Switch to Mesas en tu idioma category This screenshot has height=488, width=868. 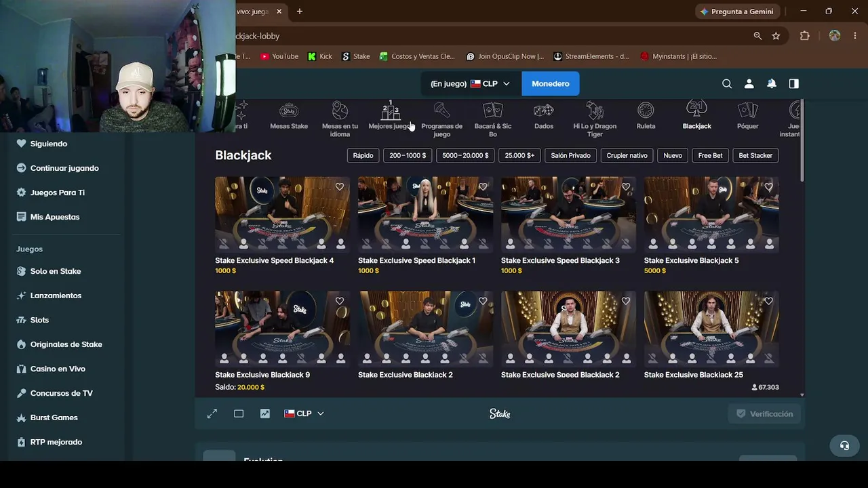[x=340, y=121]
